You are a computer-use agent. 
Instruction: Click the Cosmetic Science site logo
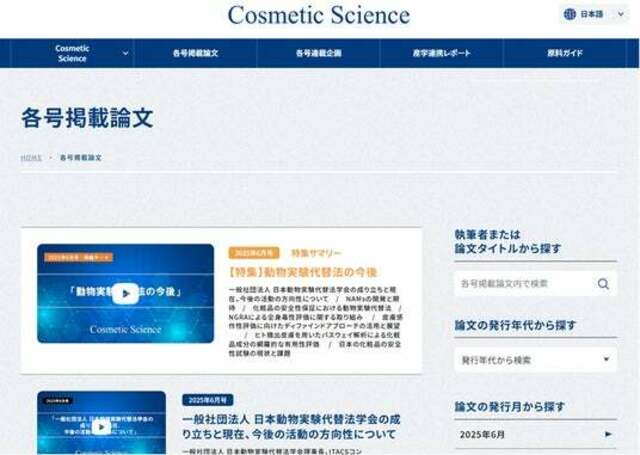[x=319, y=16]
